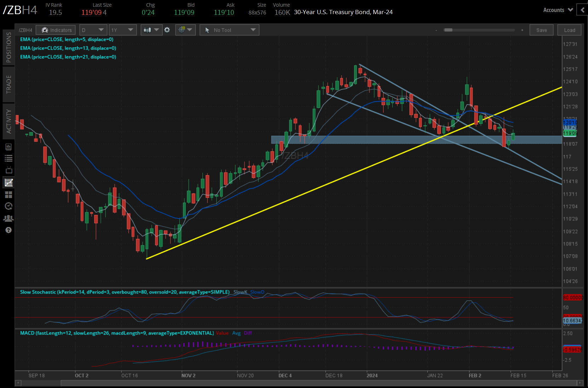The height and width of the screenshot is (388, 588).
Task: Click the -0.59626 MACD value bubble
Action: click(572, 349)
